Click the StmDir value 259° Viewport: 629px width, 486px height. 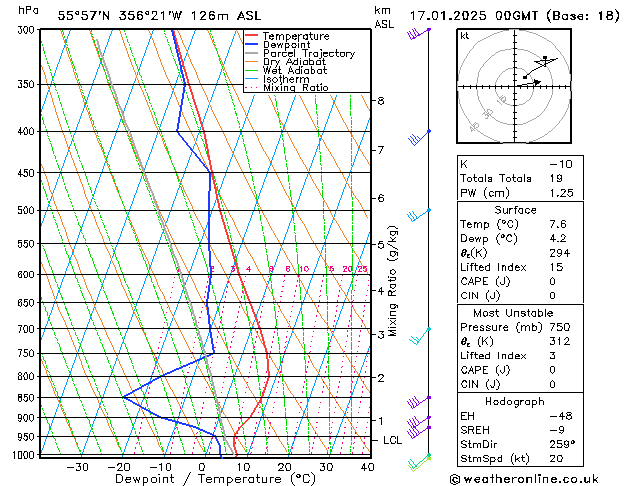click(x=562, y=445)
